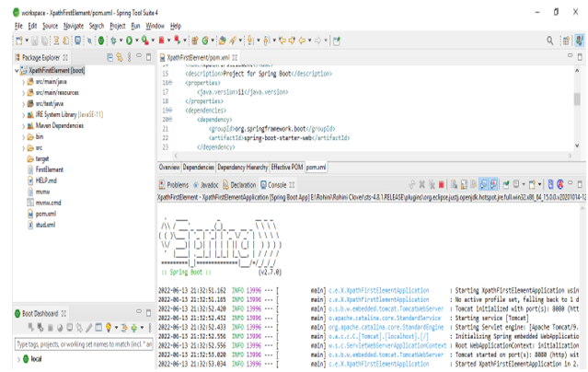Click the New file toolbar icon
Screen dimensions: 588x372
point(18,41)
